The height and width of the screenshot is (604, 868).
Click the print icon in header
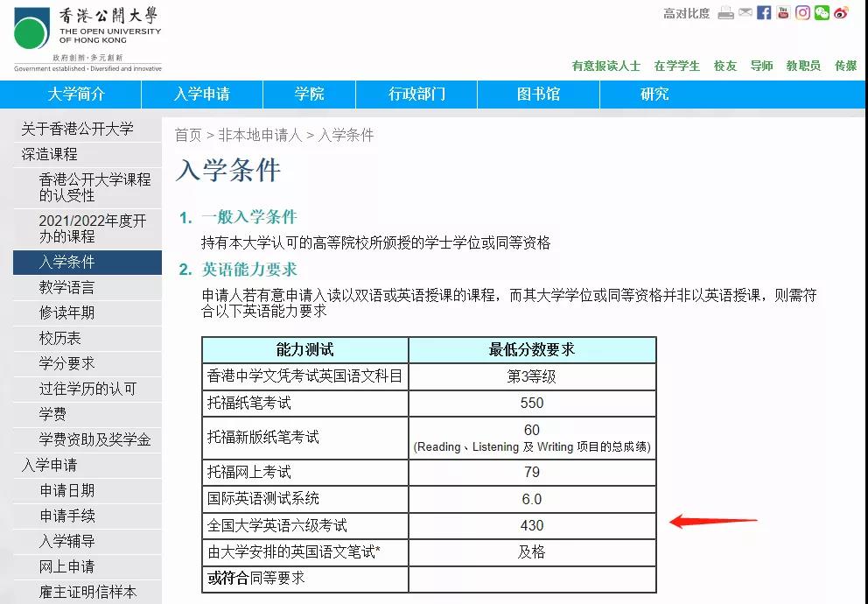(725, 13)
